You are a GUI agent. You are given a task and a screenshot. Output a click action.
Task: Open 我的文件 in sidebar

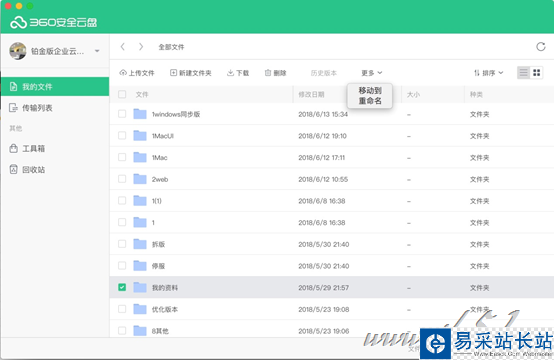pos(55,87)
